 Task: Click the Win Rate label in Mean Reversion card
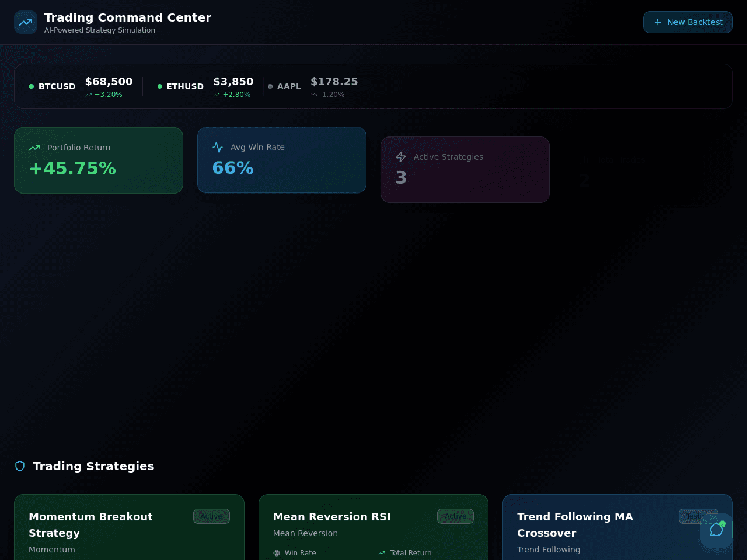coord(300,553)
